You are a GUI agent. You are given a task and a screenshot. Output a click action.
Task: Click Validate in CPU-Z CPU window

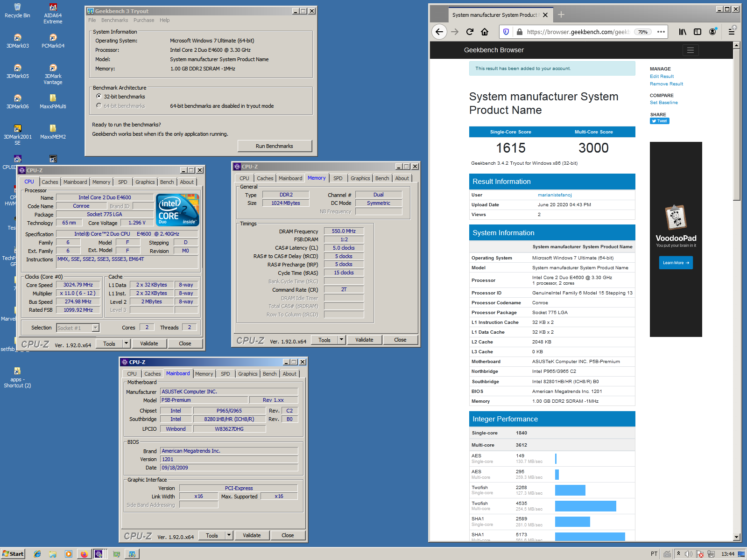[x=149, y=343]
